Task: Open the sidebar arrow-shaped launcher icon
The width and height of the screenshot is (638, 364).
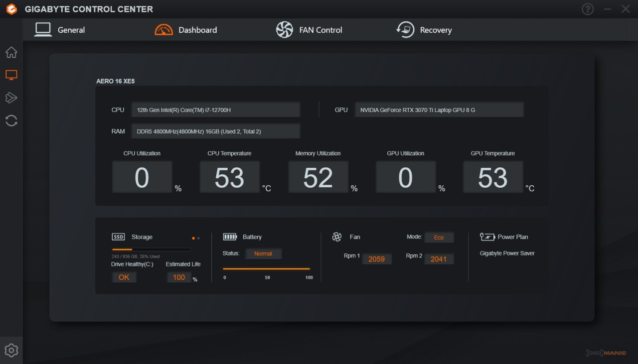Action: click(x=11, y=98)
